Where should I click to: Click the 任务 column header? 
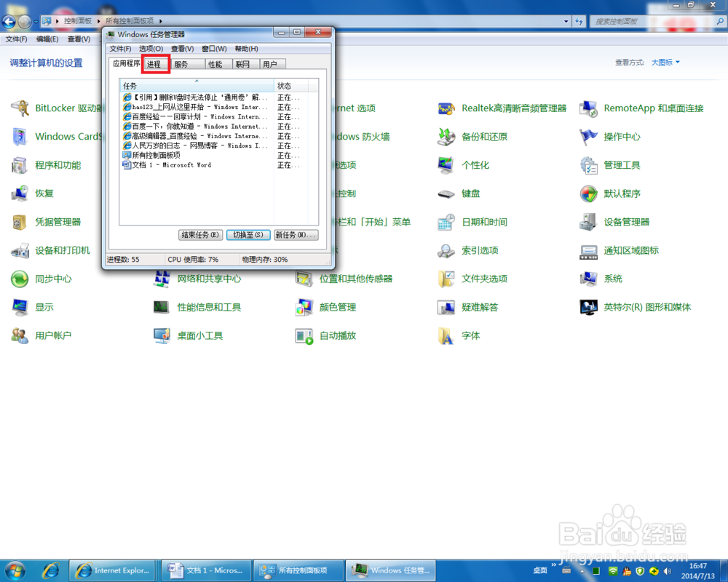coord(197,86)
